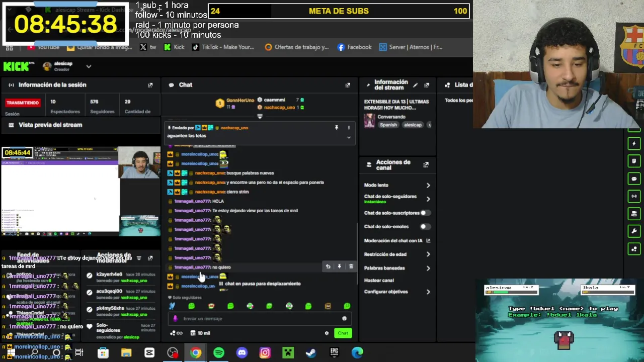Select first blue quick emote

pyautogui.click(x=172, y=306)
